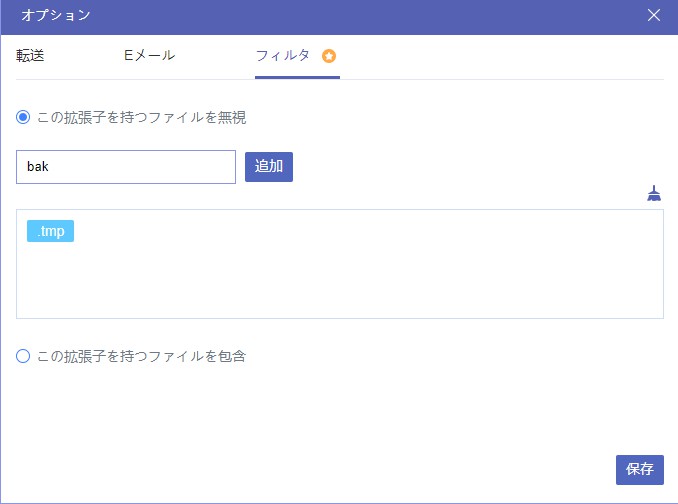Click the label text この拡張子を持つファイルを無視
The height and width of the screenshot is (504, 678).
[141, 118]
